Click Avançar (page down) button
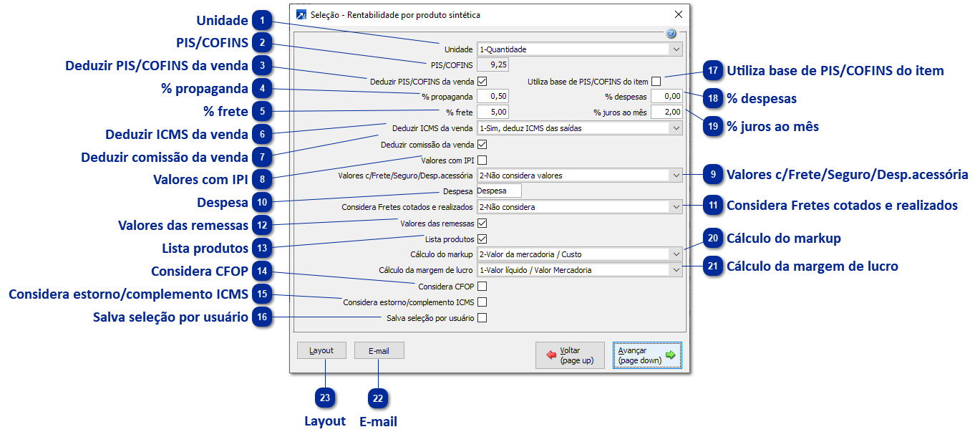 pos(647,355)
